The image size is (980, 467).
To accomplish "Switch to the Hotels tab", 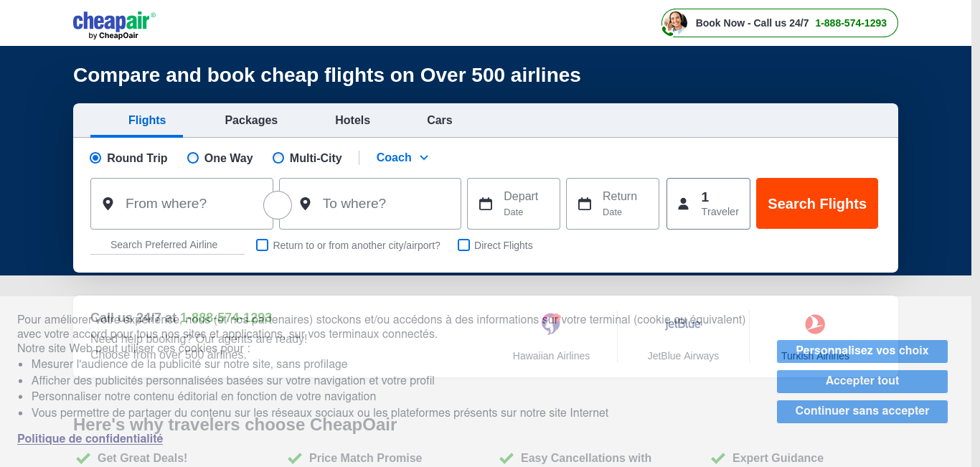I will click(x=353, y=121).
